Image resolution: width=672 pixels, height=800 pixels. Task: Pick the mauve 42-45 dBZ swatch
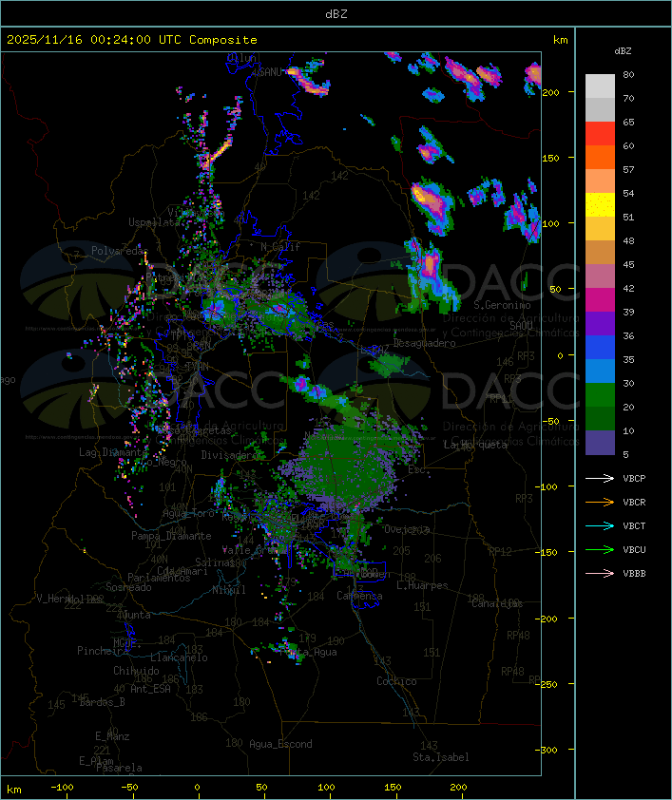[x=600, y=276]
